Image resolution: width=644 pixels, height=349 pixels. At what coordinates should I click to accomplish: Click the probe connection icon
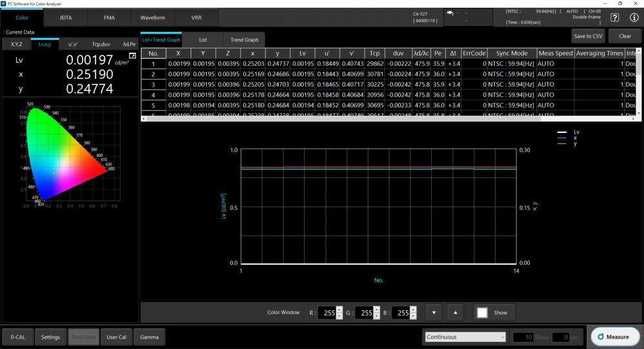coord(450,13)
